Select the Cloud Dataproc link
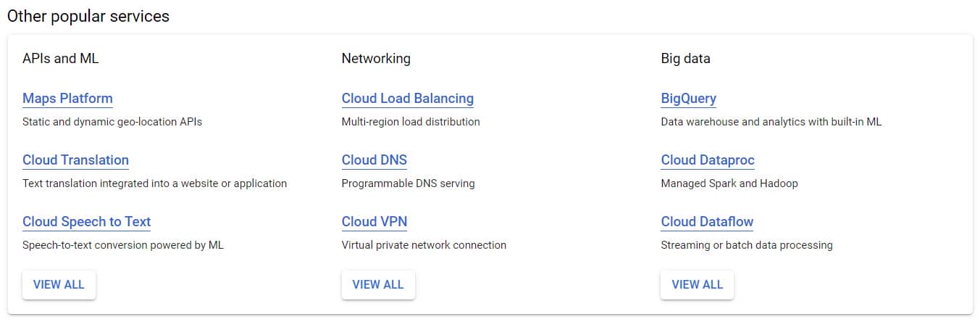 [708, 160]
